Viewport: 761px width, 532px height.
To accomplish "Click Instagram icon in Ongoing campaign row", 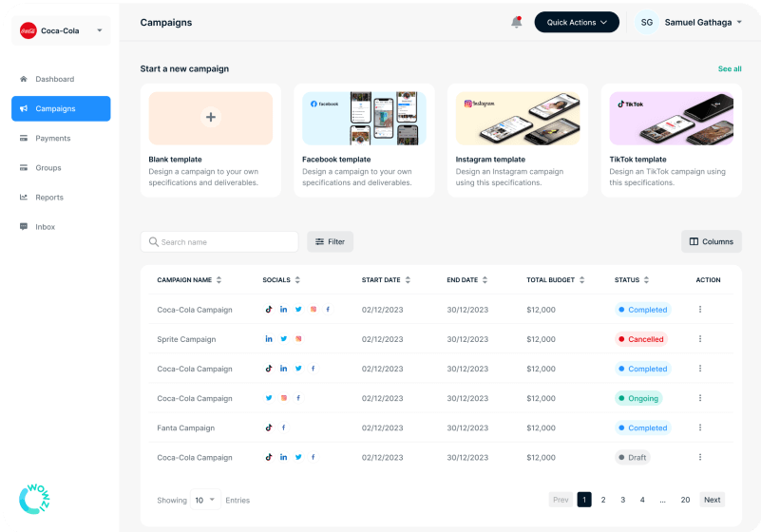I will [284, 398].
